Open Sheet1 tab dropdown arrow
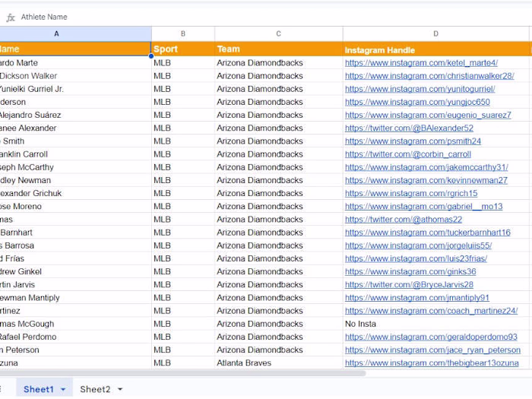Screen dimensions: 532x399 pos(63,389)
